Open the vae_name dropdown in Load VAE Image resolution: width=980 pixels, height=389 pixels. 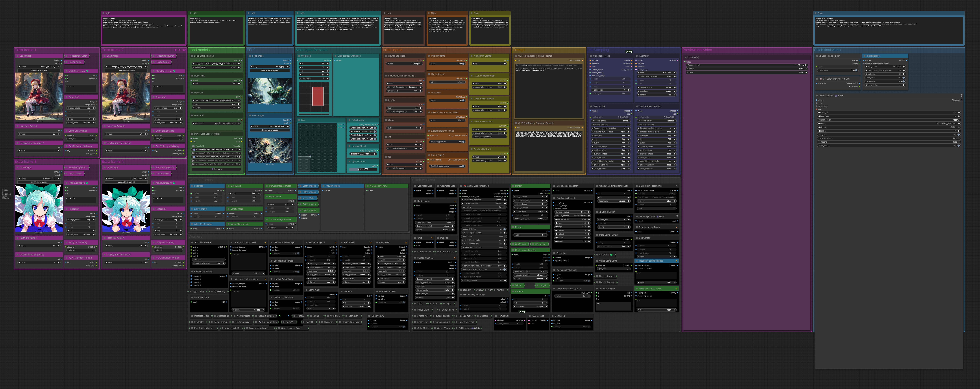[x=217, y=123]
